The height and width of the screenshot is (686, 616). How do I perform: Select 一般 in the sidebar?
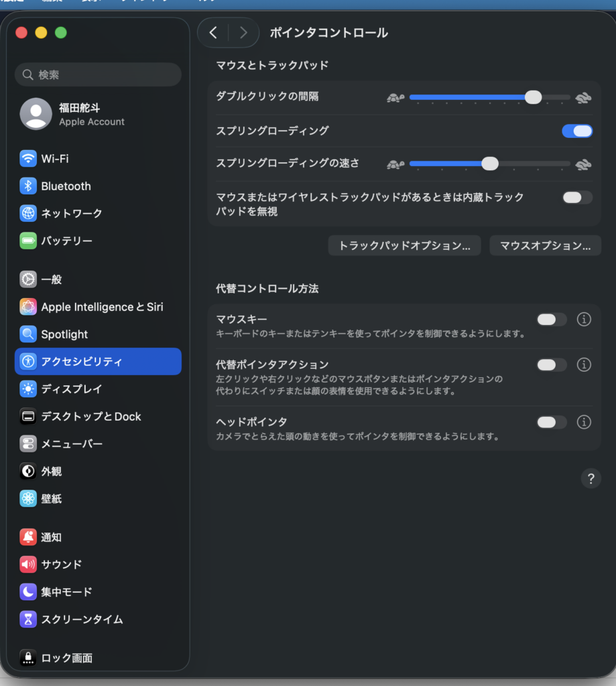[52, 279]
